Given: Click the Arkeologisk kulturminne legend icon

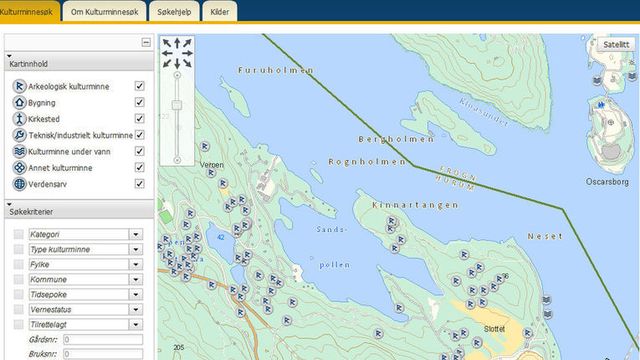Looking at the screenshot, I should [19, 86].
